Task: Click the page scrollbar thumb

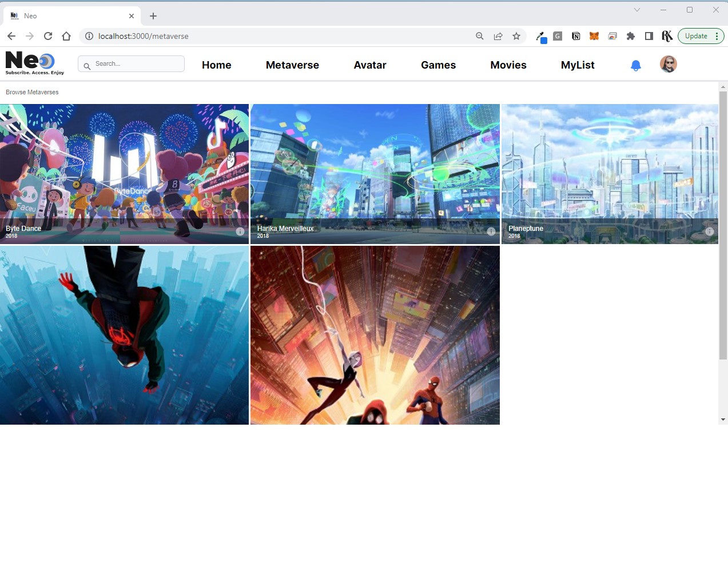Action: [723, 225]
